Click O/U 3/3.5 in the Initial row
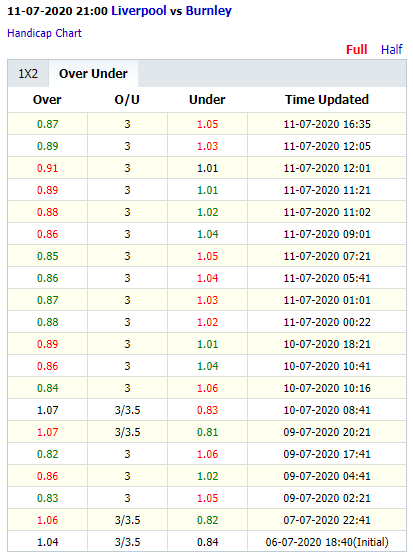Screen dimensions: 413x555 [127, 542]
